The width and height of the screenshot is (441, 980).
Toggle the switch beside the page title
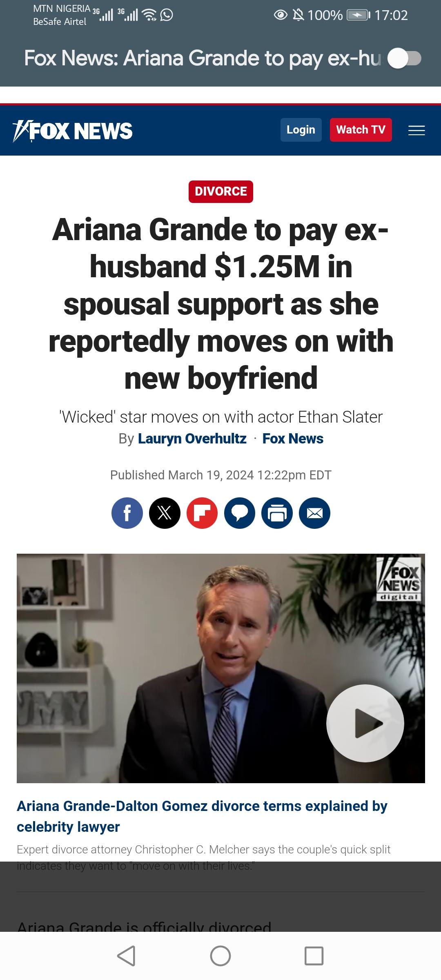coord(404,58)
